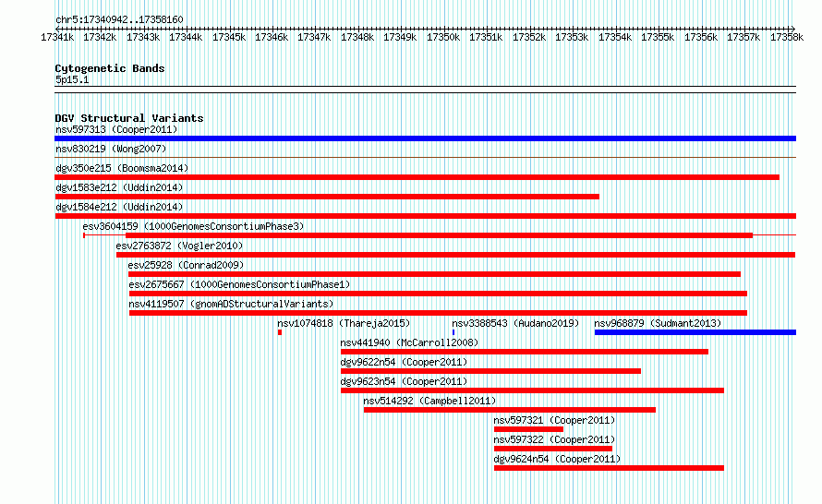Click the red dgv9622n54 variant bar
822x504 pixels.
coord(490,371)
